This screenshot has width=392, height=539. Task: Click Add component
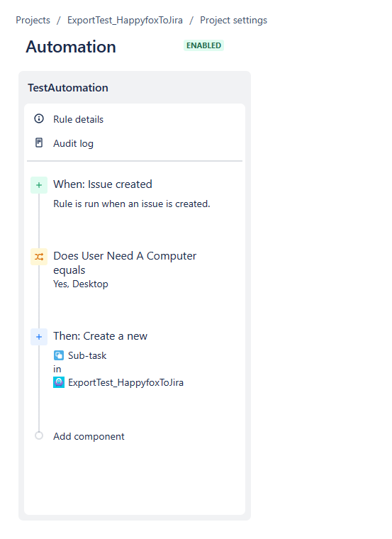click(89, 436)
